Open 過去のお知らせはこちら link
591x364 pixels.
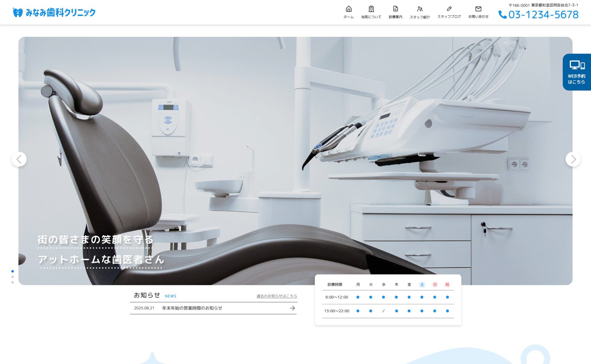click(x=277, y=296)
